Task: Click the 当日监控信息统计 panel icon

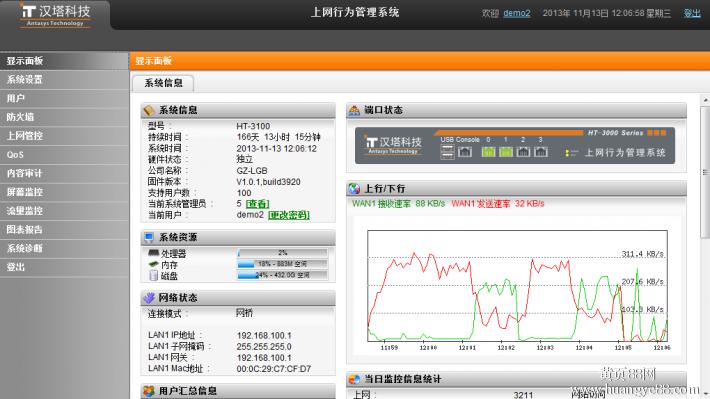Action: (354, 379)
